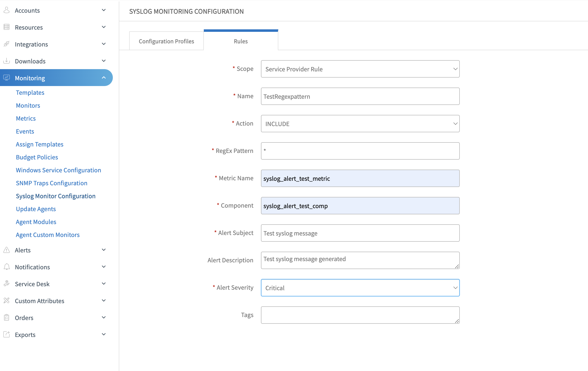Image resolution: width=588 pixels, height=371 pixels.
Task: Click the Exports share icon
Action: pyautogui.click(x=6, y=334)
